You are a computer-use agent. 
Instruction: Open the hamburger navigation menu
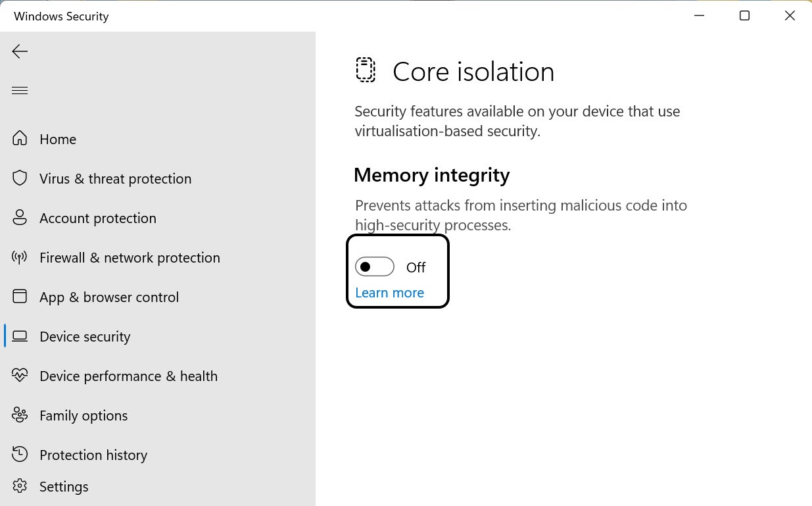click(20, 91)
